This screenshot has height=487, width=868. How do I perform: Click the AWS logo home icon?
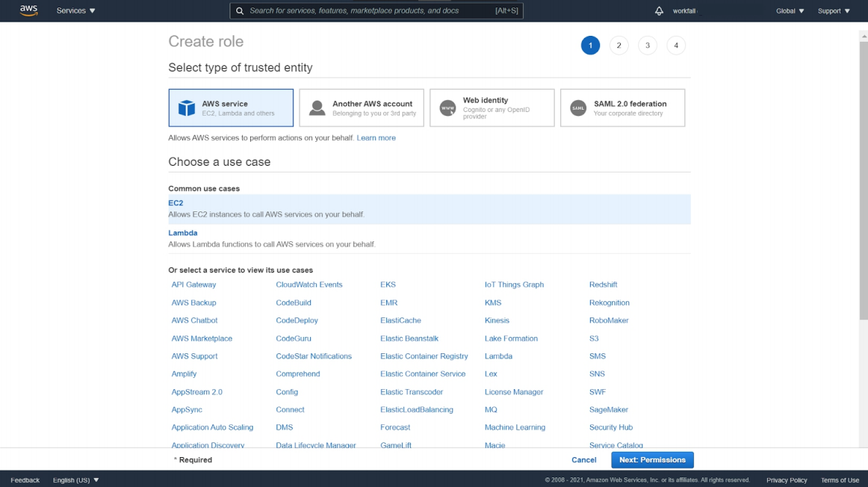pyautogui.click(x=28, y=10)
